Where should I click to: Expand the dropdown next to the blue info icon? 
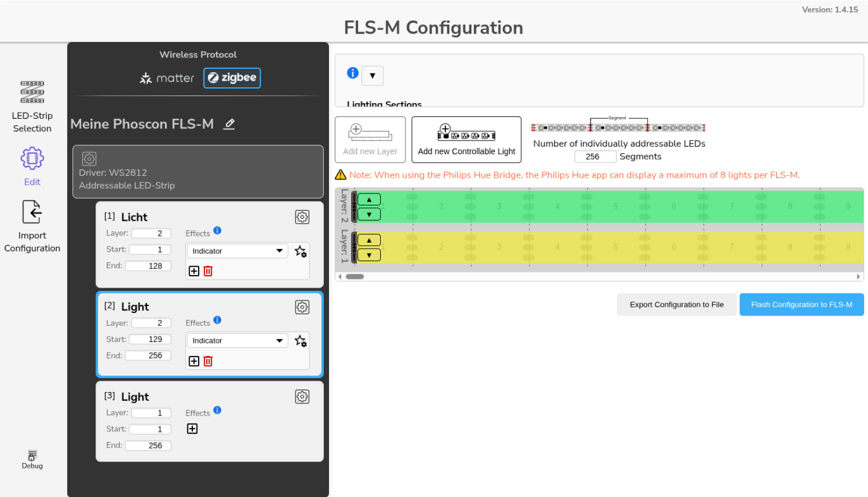373,75
